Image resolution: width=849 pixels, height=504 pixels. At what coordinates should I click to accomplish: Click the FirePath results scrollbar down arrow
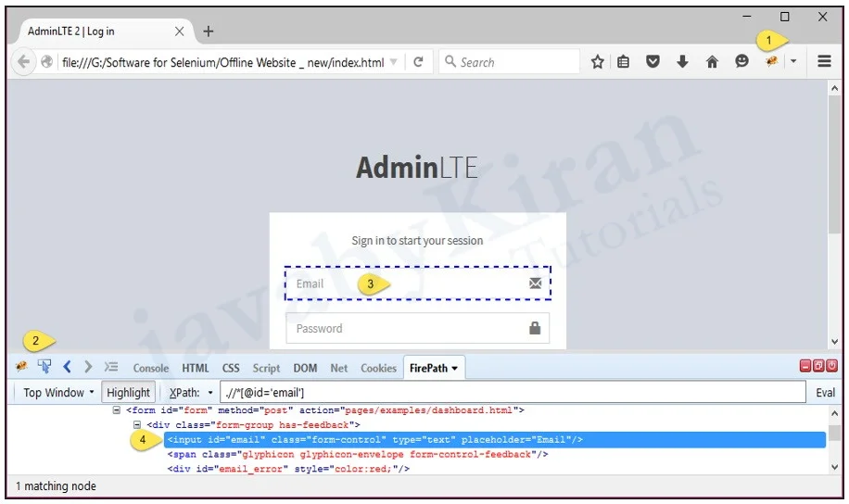click(x=834, y=467)
